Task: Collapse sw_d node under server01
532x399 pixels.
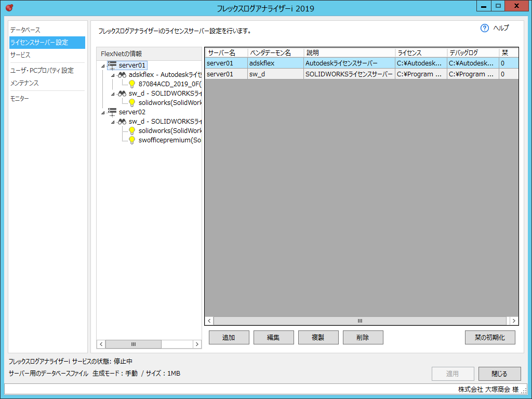Action: click(113, 94)
